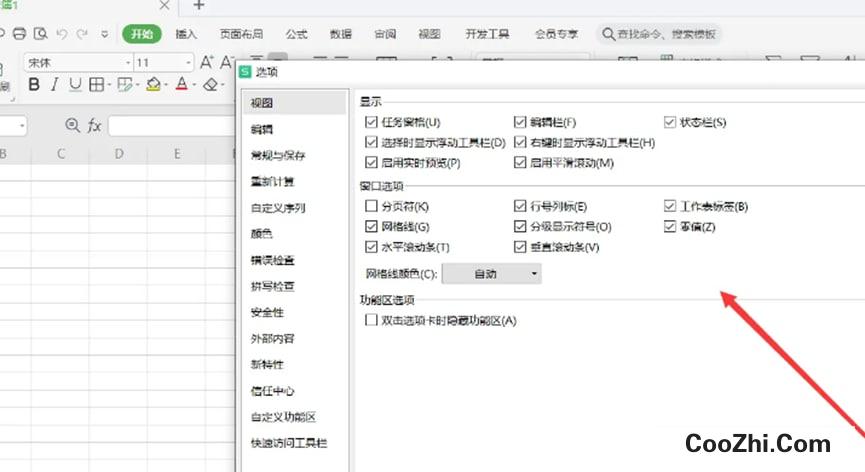Toggle 水平滚动条(T) checkbox
This screenshot has width=865, height=472.
click(371, 246)
